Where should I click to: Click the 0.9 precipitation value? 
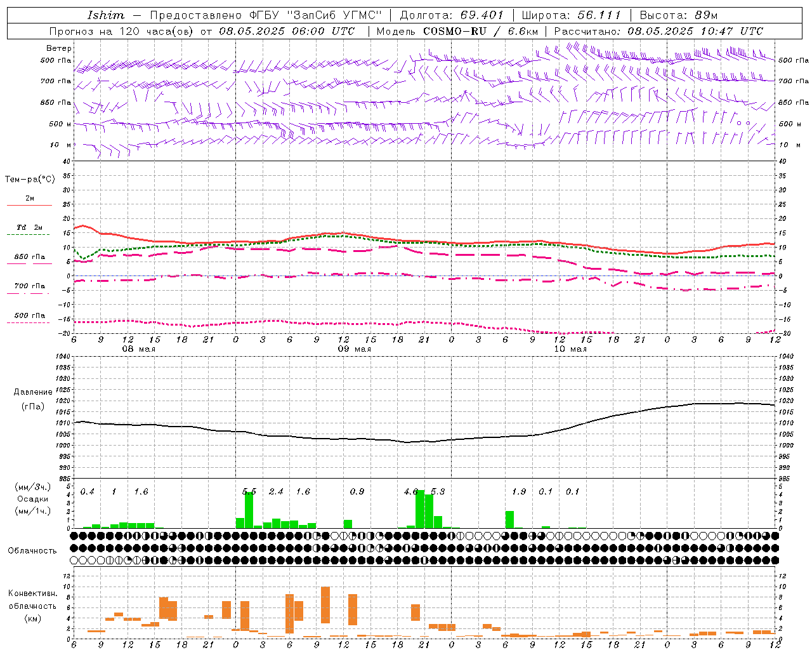tap(357, 492)
